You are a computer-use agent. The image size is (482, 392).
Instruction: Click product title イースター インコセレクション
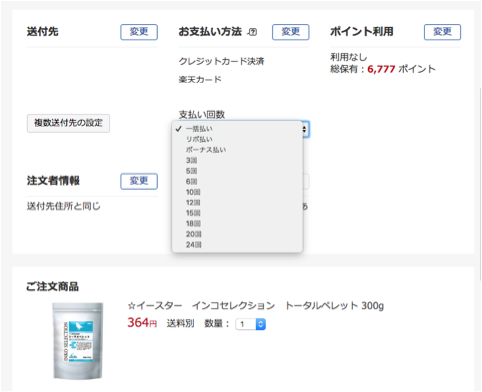click(256, 306)
